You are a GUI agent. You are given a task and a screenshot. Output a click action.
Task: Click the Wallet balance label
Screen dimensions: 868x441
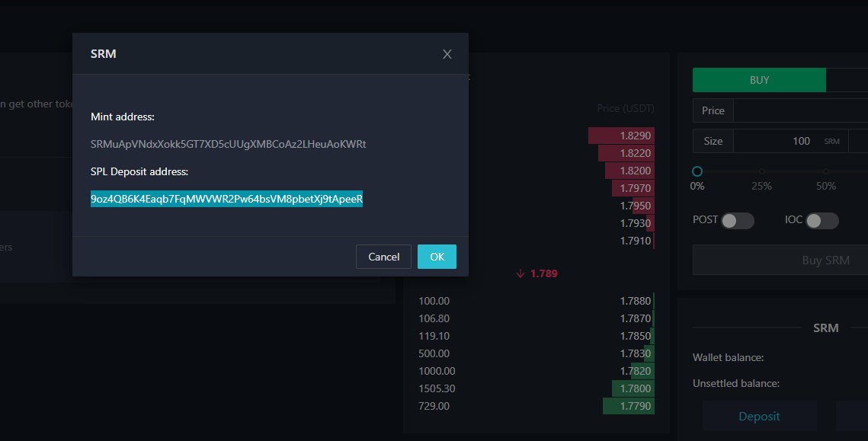pyautogui.click(x=728, y=357)
